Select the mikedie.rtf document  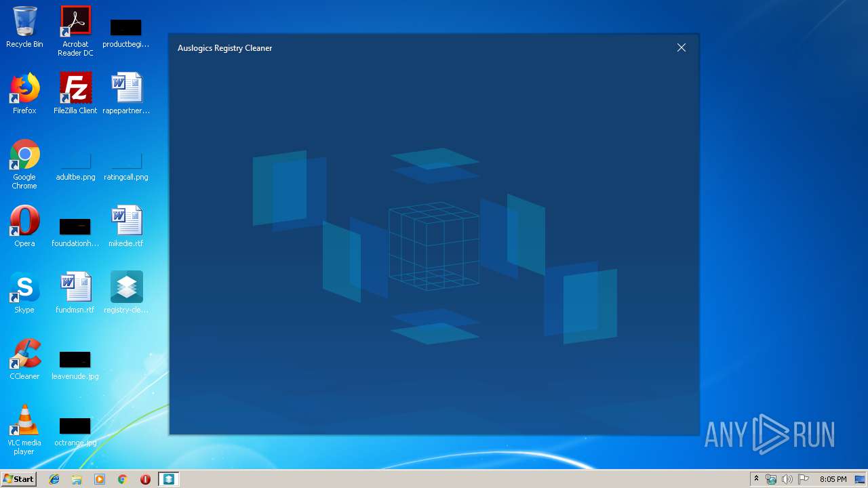coord(126,226)
